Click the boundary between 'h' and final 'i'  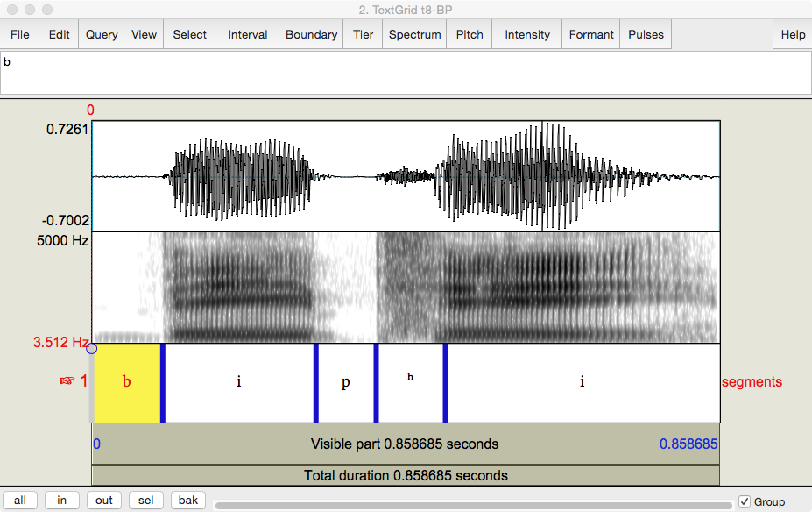pyautogui.click(x=445, y=383)
